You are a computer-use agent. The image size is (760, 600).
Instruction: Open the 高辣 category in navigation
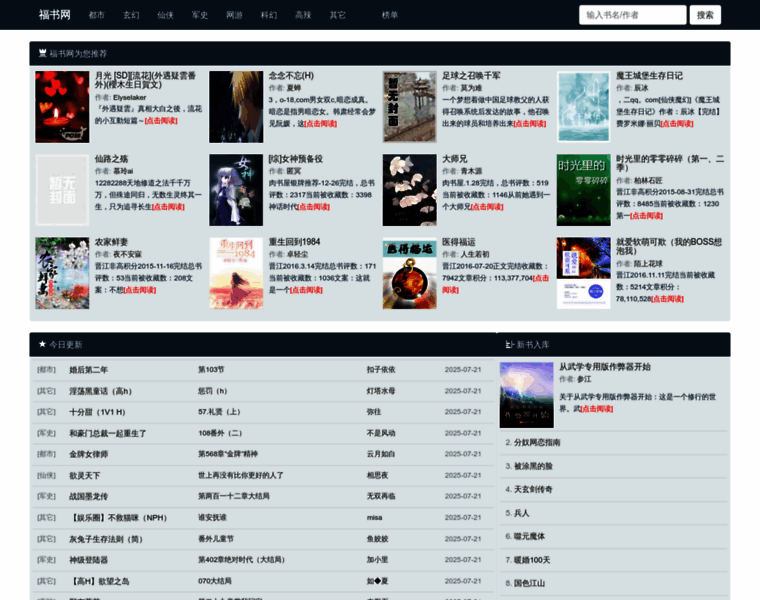pos(303,15)
